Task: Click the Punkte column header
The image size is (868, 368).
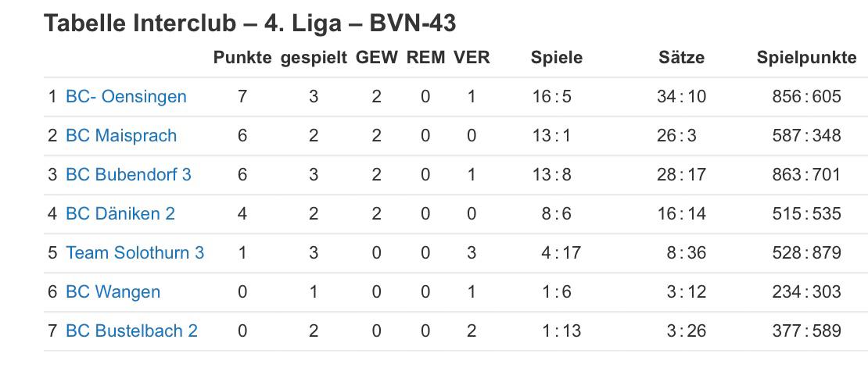Action: [242, 58]
